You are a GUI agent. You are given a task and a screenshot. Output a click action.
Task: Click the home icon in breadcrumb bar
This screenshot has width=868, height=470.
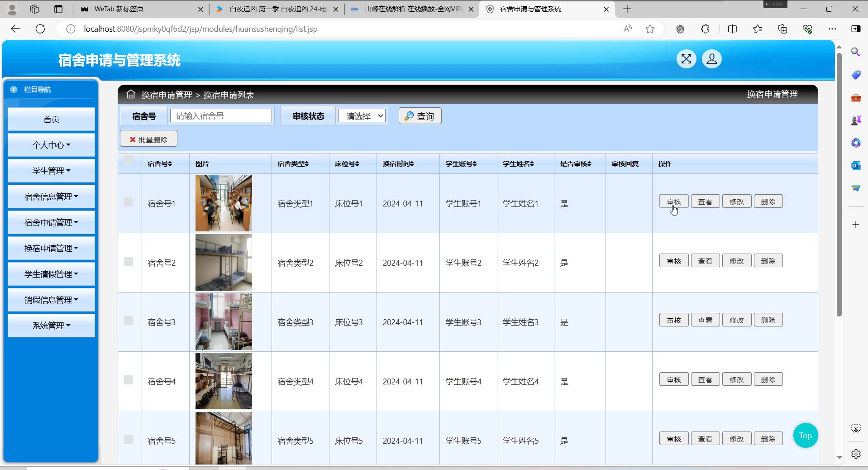pos(131,94)
